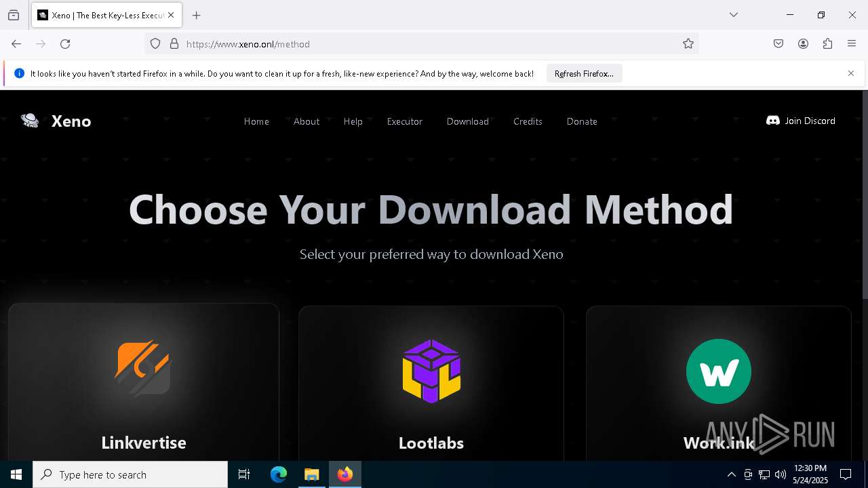The image size is (868, 488).
Task: Open the network status tray icon
Action: click(x=764, y=474)
